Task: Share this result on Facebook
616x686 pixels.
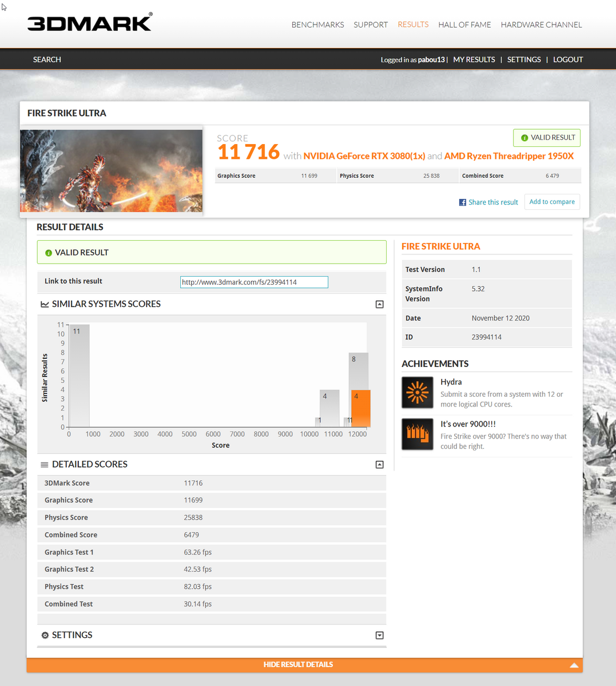Action: pos(493,202)
